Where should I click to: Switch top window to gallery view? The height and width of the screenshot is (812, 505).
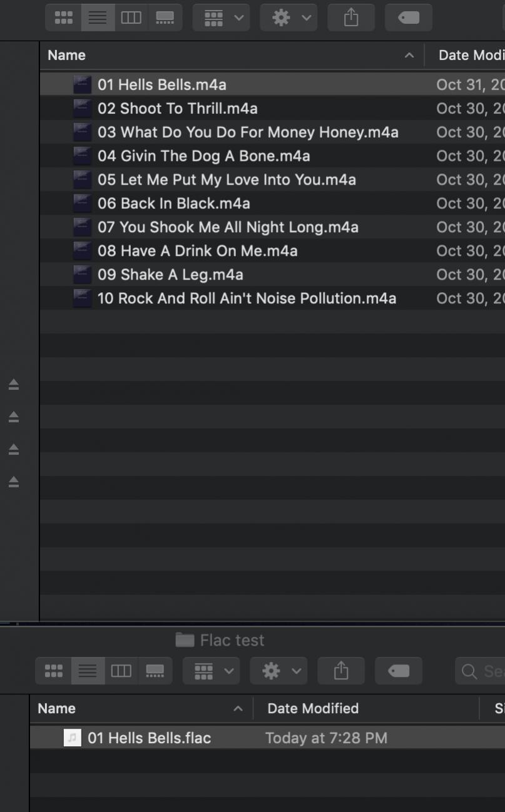point(165,18)
